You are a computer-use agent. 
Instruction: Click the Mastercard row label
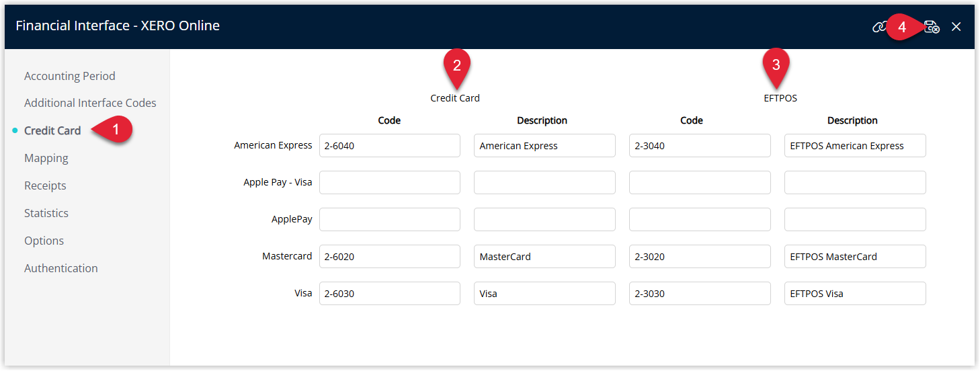287,256
